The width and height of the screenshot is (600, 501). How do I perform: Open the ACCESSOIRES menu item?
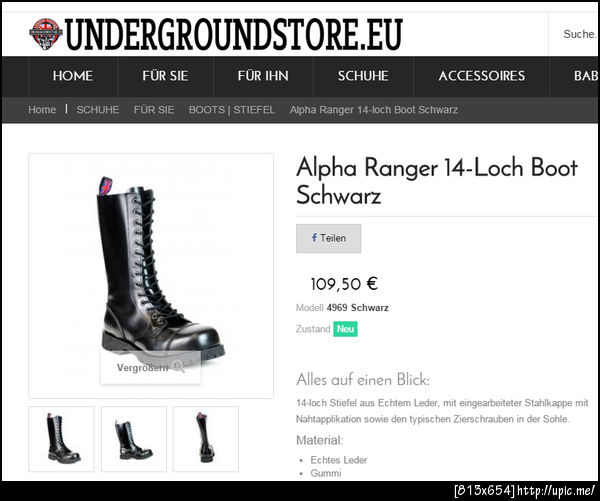coord(481,76)
